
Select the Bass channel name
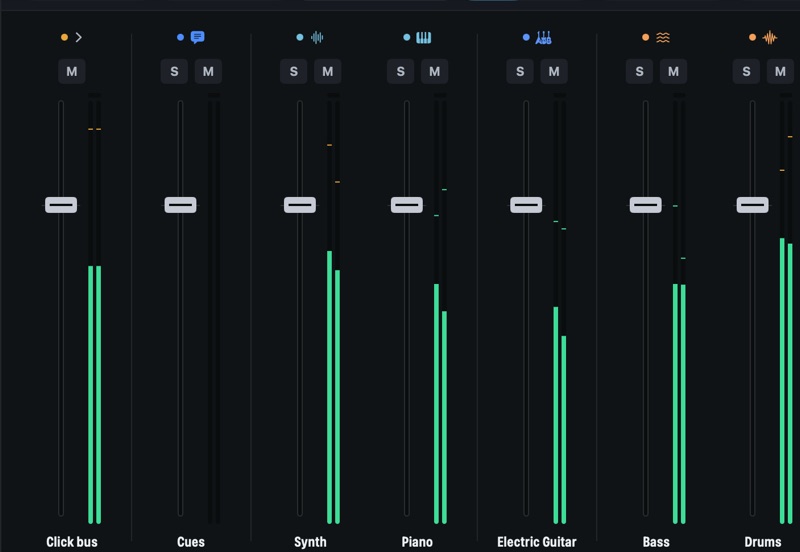click(x=656, y=542)
